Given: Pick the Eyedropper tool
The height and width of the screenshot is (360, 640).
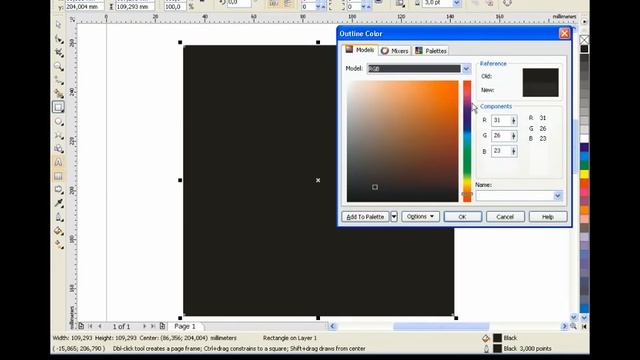Looking at the screenshot, I should coord(58,203).
